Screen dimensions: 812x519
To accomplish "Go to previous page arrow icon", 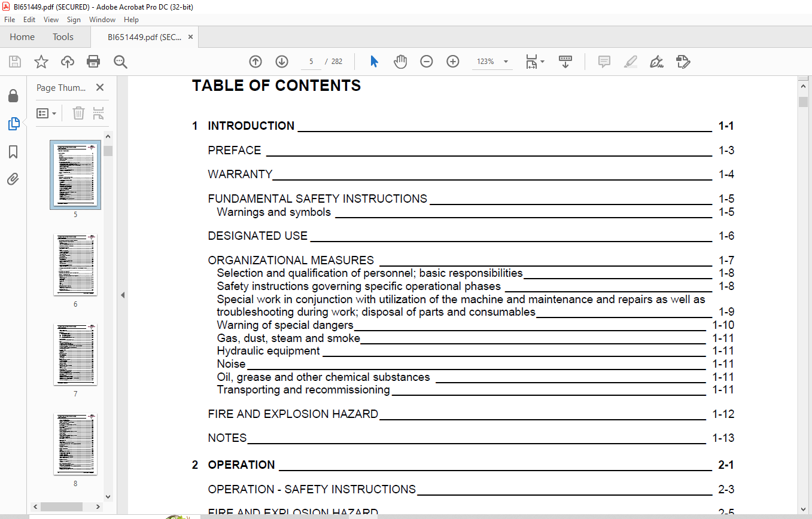I will 256,62.
